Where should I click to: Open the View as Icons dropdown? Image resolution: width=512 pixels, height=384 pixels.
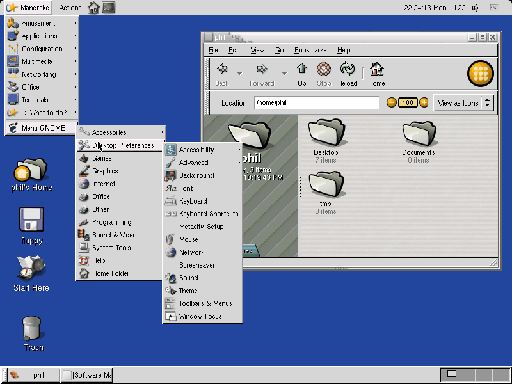click(463, 103)
